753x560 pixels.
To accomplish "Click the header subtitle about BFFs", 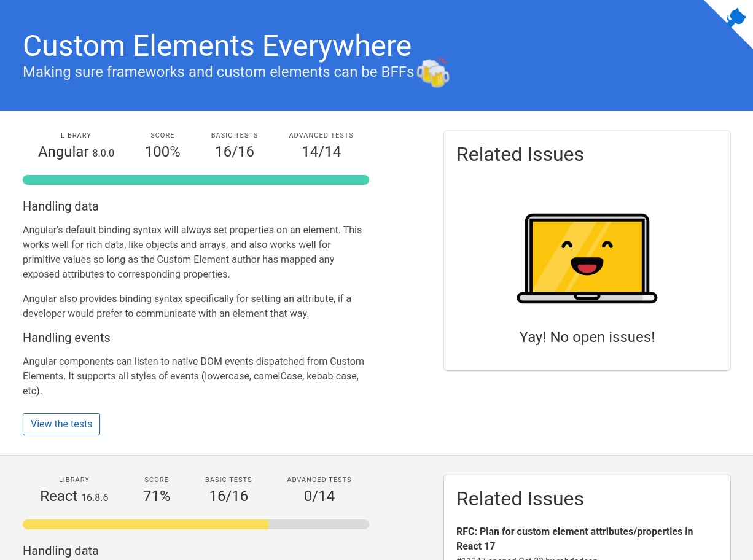I will click(219, 72).
